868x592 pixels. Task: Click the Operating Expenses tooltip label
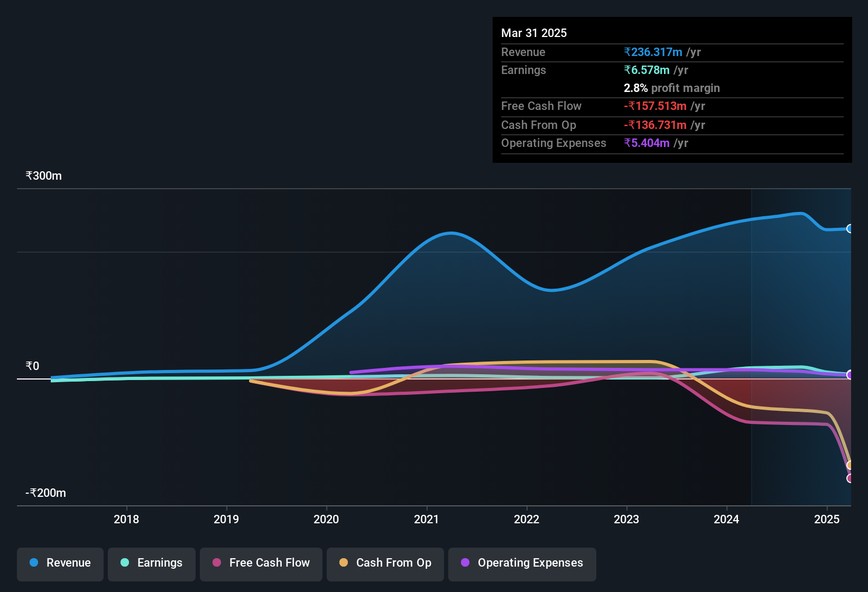pos(553,143)
